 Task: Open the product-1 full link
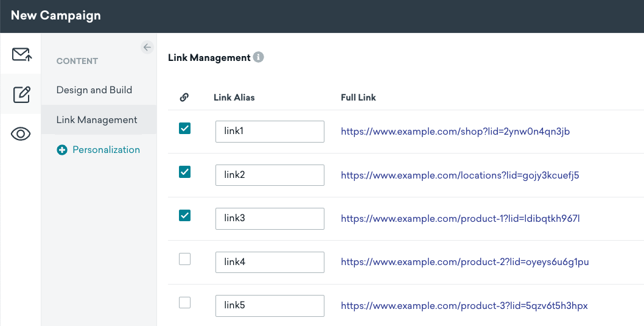point(460,219)
